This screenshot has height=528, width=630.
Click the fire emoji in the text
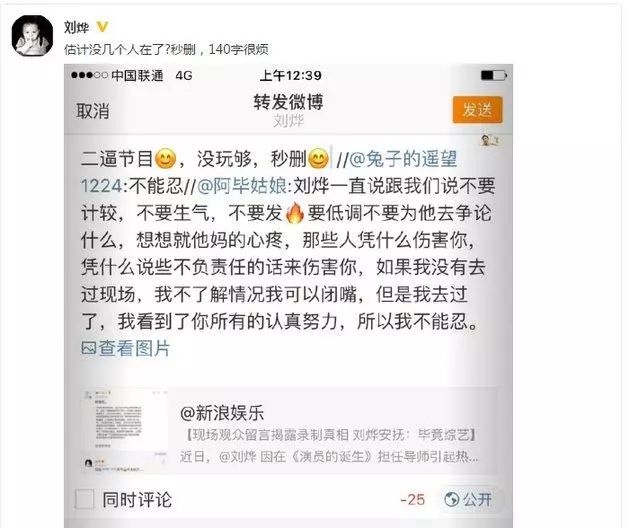295,213
